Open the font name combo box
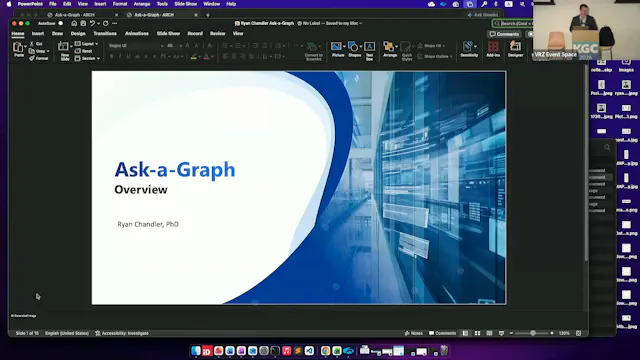The height and width of the screenshot is (360, 640). [x=136, y=46]
